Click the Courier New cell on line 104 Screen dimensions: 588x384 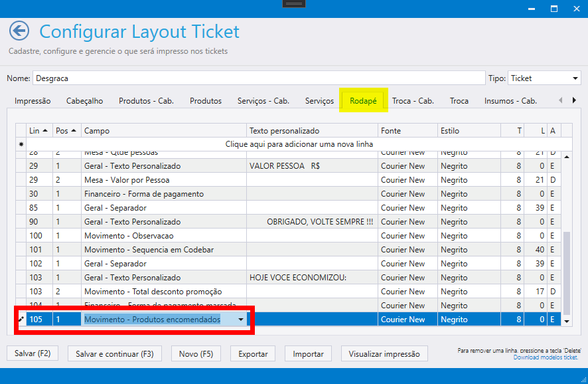pyautogui.click(x=408, y=306)
